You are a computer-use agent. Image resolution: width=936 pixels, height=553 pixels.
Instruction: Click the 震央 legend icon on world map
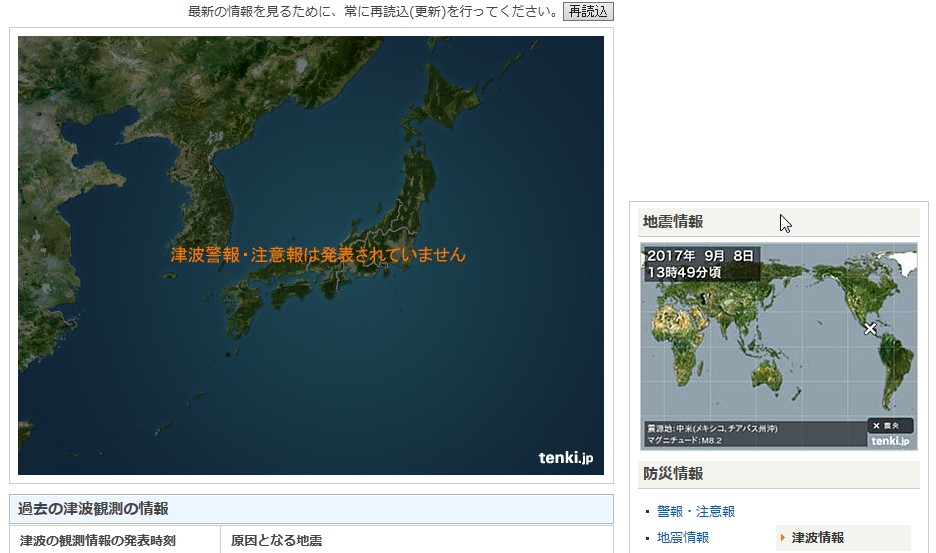(x=889, y=425)
